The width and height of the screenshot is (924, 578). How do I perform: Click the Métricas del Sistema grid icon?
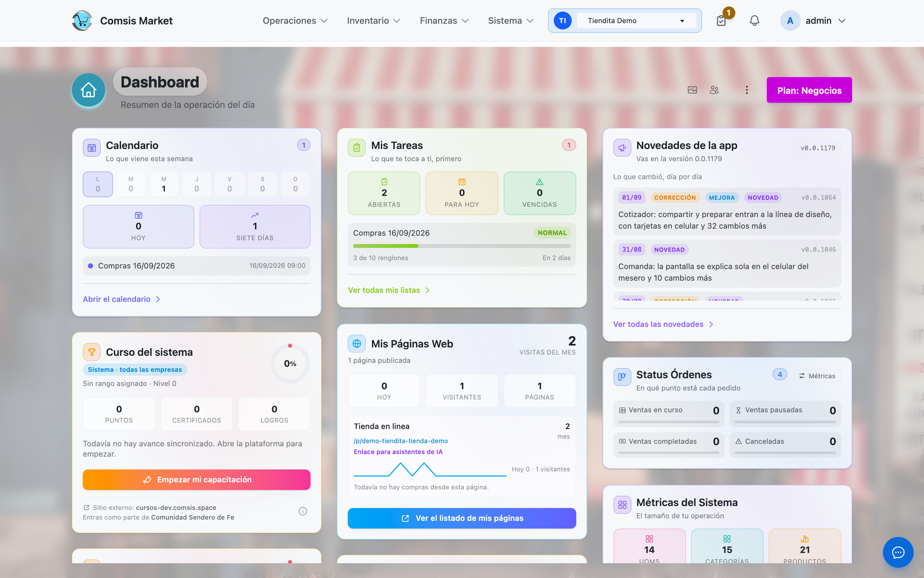pos(622,504)
